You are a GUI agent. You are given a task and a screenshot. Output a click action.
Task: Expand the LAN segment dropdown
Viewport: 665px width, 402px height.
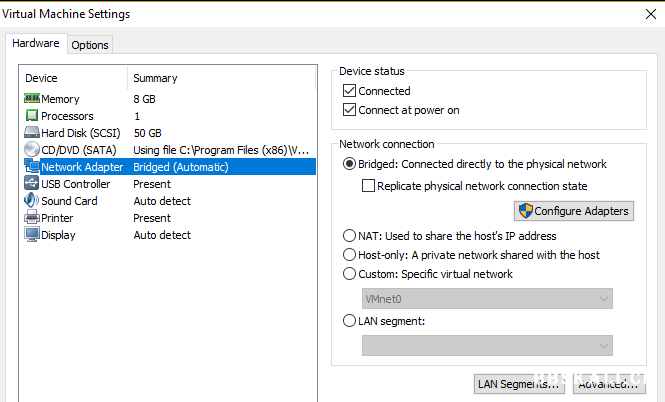pyautogui.click(x=487, y=346)
